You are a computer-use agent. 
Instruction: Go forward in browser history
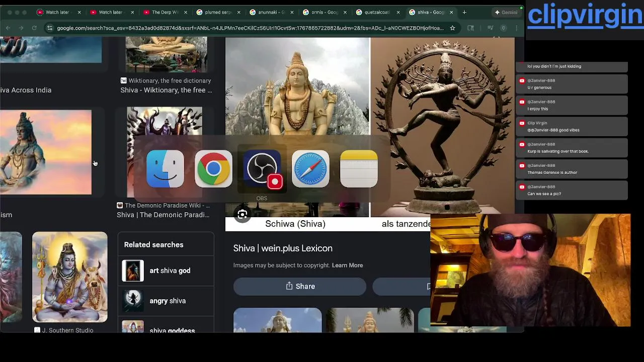tap(21, 28)
